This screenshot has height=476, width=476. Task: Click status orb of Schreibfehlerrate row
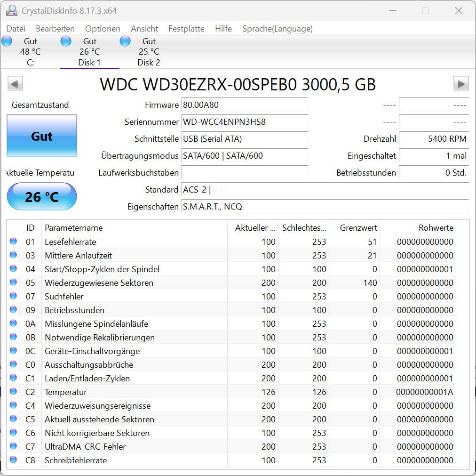[x=13, y=460]
